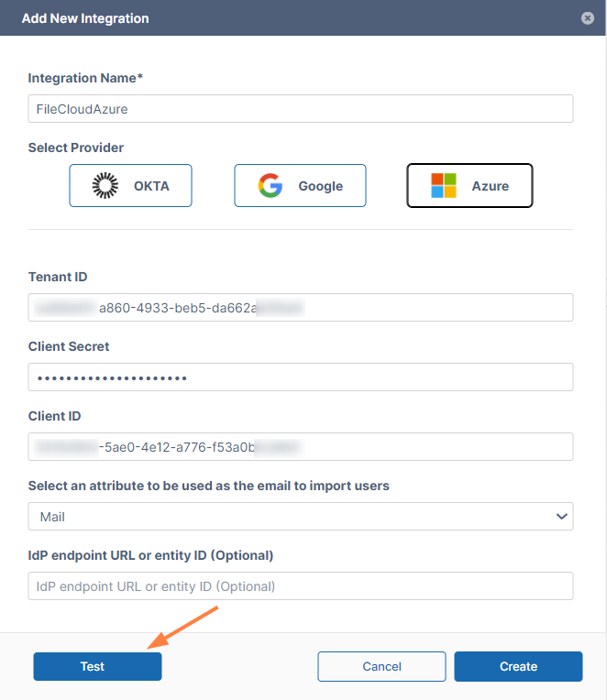This screenshot has height=700, width=607.
Task: Click the Google G logo
Action: click(270, 186)
